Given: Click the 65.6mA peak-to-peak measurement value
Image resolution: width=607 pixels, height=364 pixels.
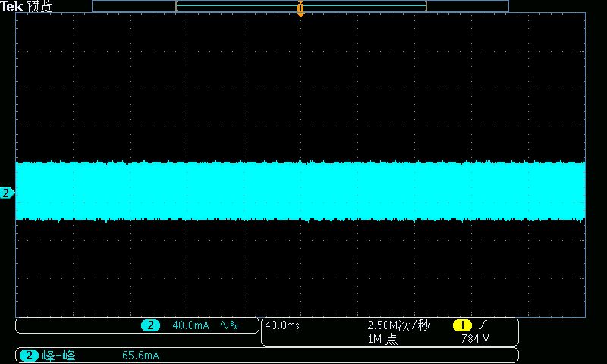Looking at the screenshot, I should click(141, 355).
